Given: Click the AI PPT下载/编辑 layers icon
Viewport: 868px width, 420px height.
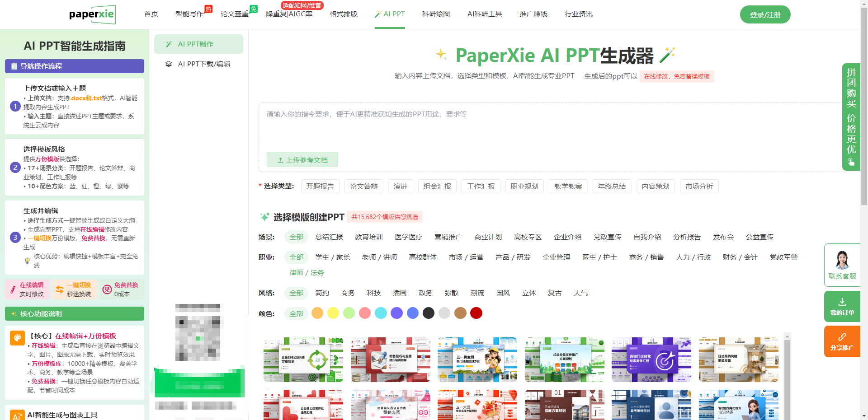Looking at the screenshot, I should 169,64.
